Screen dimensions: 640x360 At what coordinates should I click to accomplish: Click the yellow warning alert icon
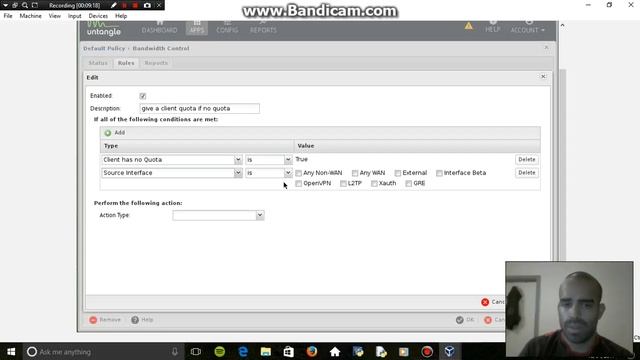469,26
